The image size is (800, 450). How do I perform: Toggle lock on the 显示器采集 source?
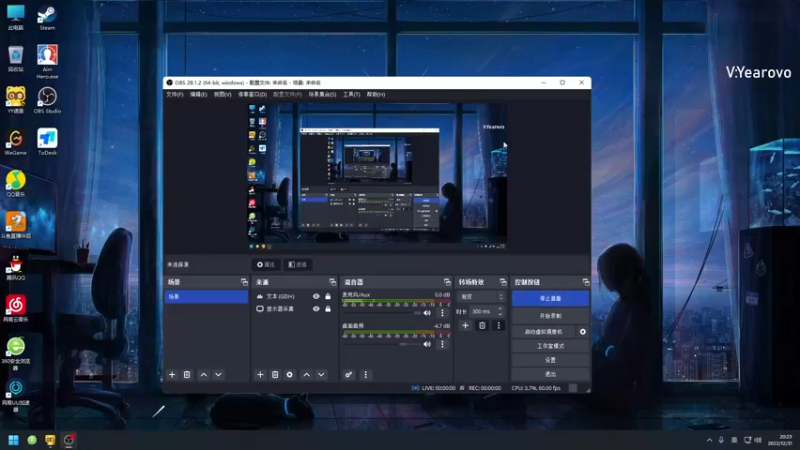tap(328, 309)
